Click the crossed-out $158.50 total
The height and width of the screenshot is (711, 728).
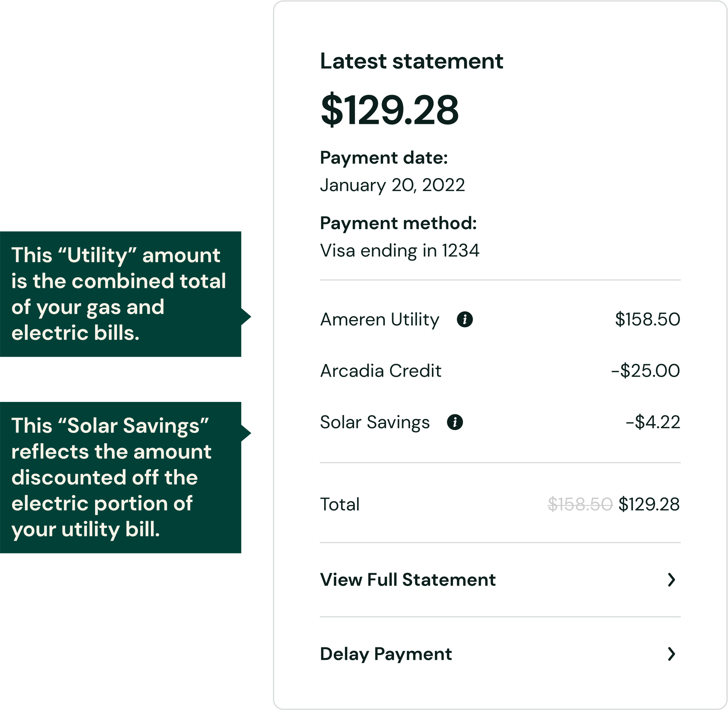click(580, 504)
